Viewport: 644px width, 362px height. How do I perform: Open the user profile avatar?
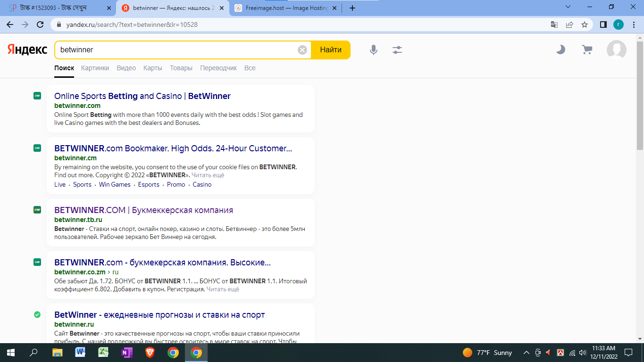[616, 50]
